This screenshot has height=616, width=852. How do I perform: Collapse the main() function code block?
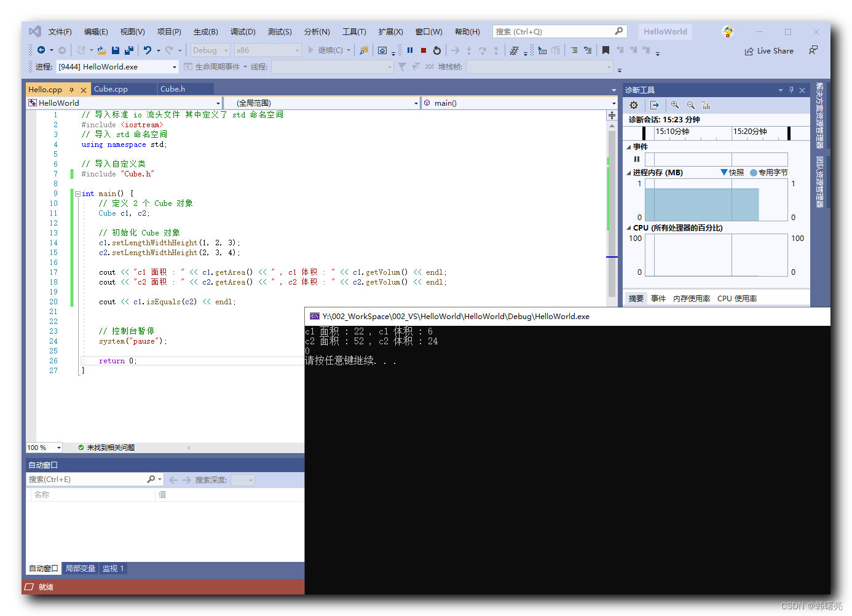pyautogui.click(x=77, y=194)
